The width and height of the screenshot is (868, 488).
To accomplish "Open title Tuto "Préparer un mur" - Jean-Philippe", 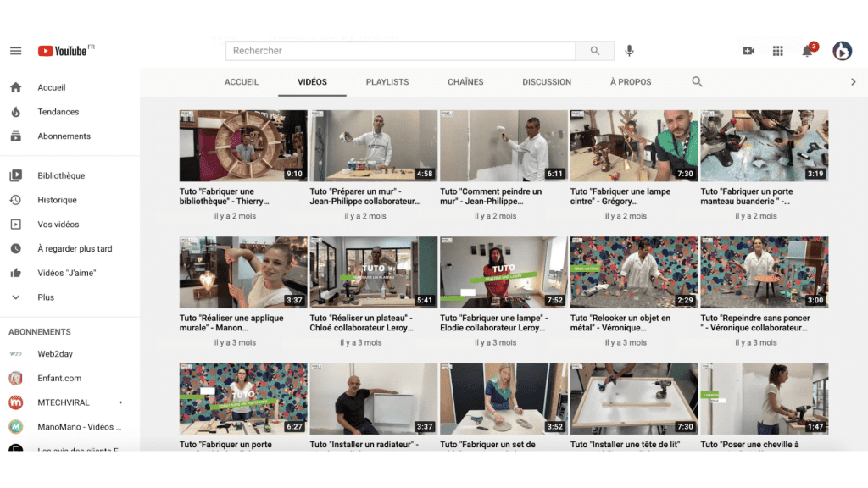I will point(364,197).
